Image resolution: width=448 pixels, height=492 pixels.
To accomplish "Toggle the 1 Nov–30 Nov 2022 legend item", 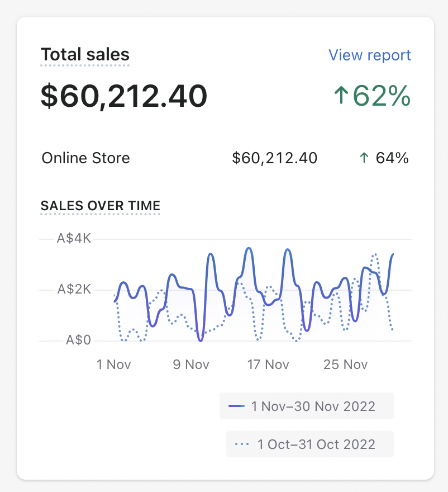I will pos(307,406).
